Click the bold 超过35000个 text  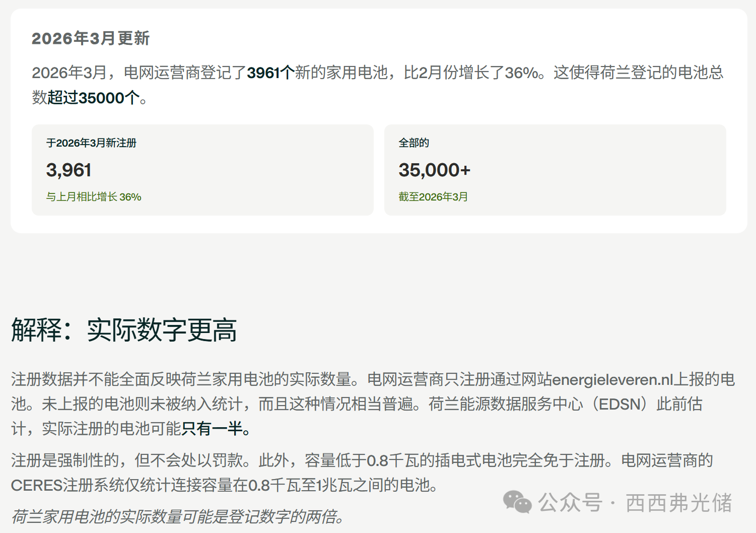pyautogui.click(x=93, y=98)
